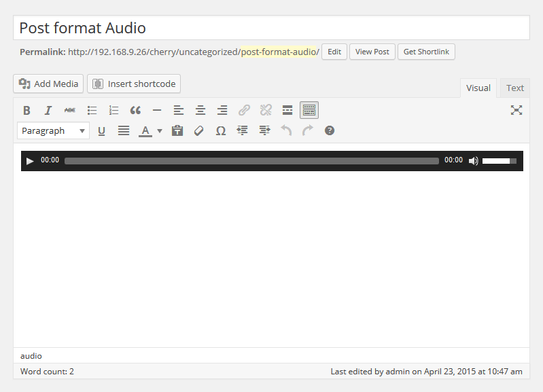Click the paste as text icon
Viewport: 543px width, 392px height.
tap(177, 130)
